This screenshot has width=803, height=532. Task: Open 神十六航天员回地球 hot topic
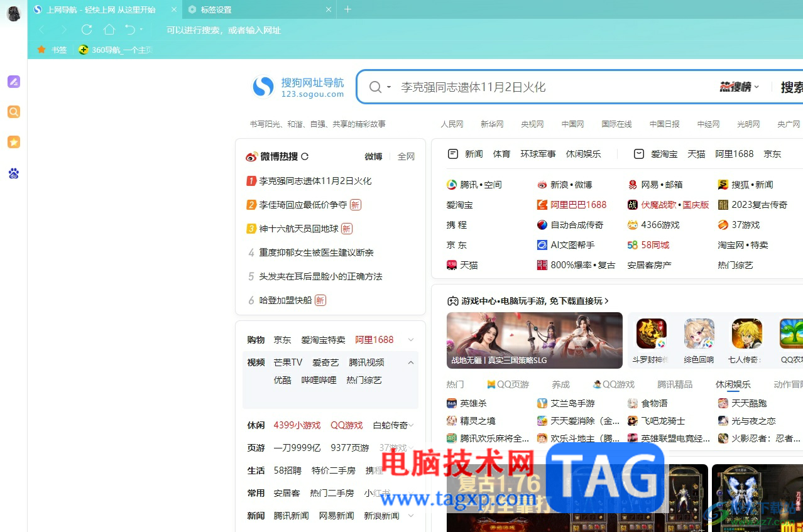coord(298,229)
